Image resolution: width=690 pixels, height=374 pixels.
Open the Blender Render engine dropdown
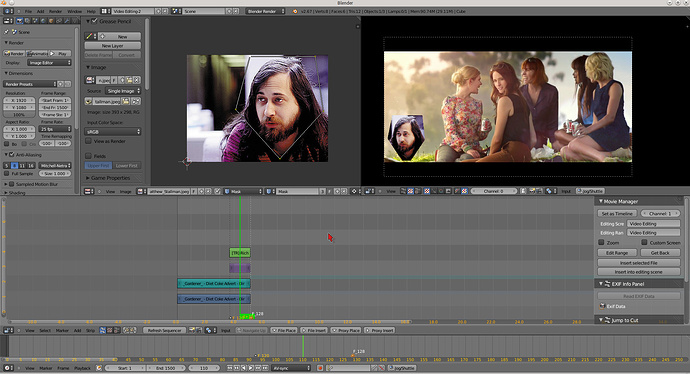click(265, 11)
